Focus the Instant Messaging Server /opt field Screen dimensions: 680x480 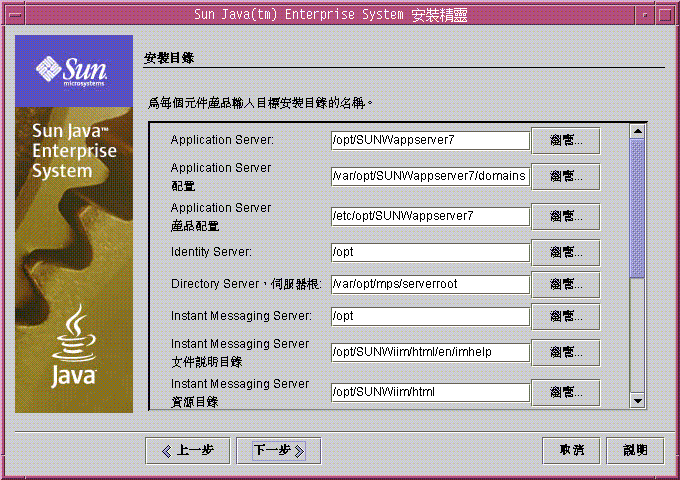point(430,317)
